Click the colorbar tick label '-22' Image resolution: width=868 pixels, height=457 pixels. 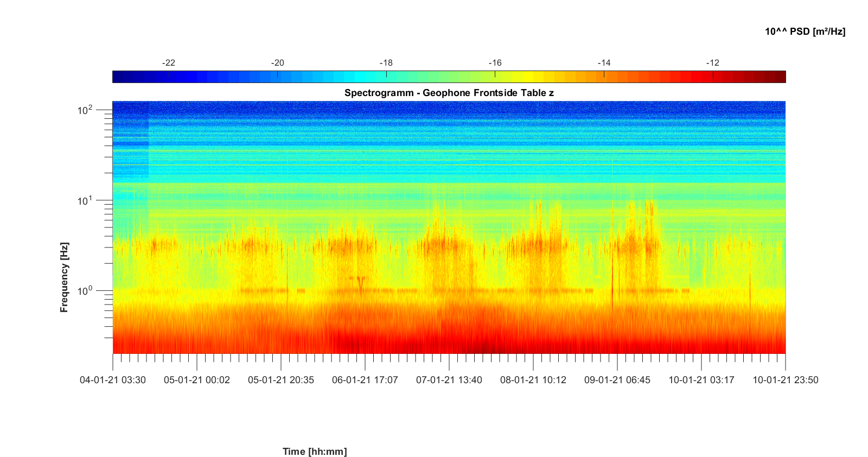click(169, 63)
